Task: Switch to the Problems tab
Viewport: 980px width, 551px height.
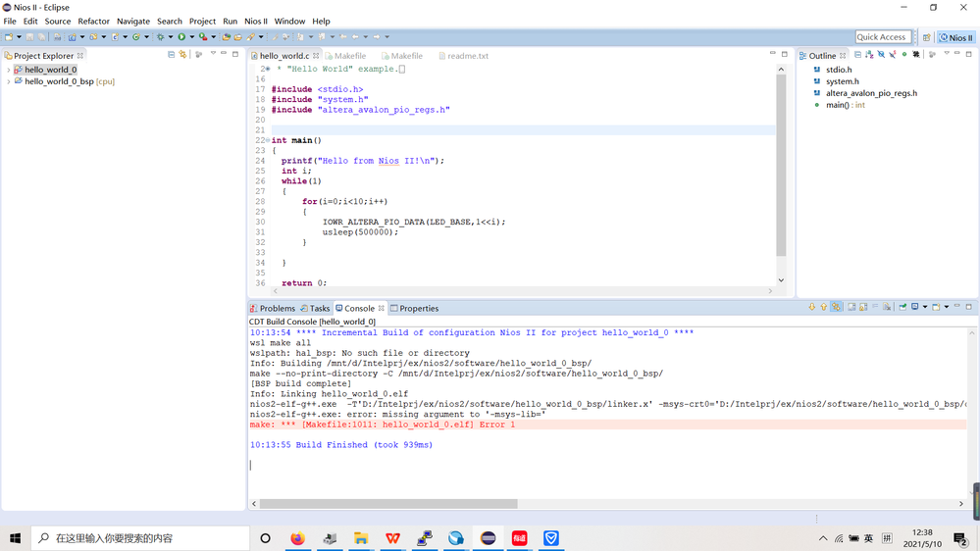Action: click(x=277, y=308)
